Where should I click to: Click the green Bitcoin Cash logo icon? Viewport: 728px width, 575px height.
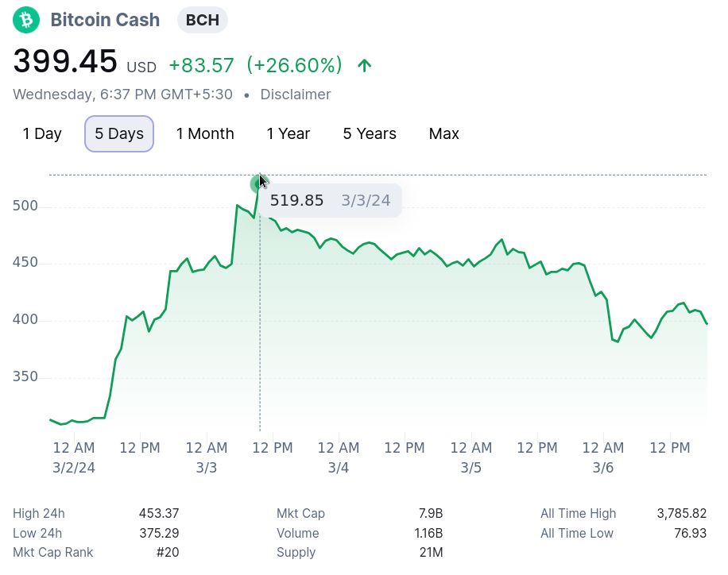pyautogui.click(x=26, y=20)
